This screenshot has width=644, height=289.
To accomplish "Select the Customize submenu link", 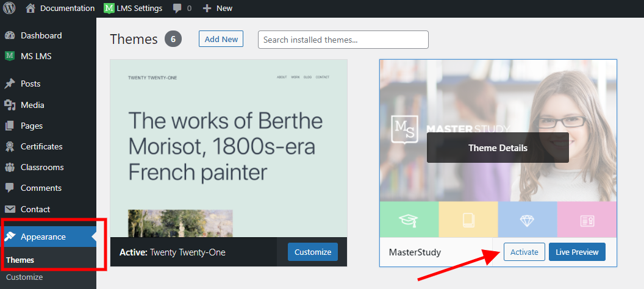I will [24, 277].
